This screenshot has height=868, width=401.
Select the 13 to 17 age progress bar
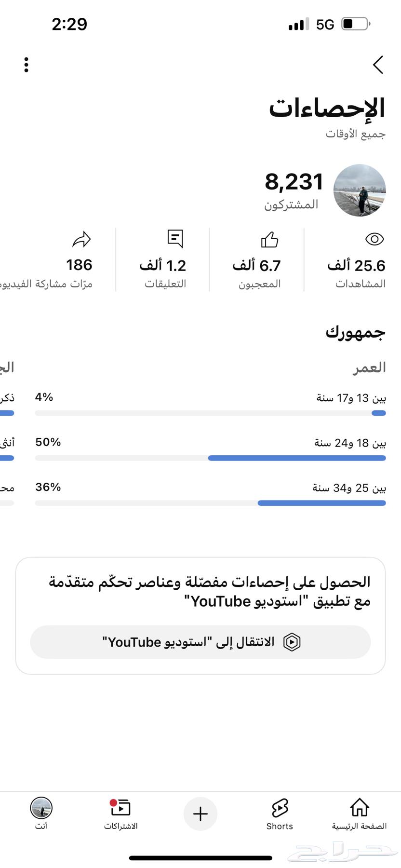click(x=210, y=413)
